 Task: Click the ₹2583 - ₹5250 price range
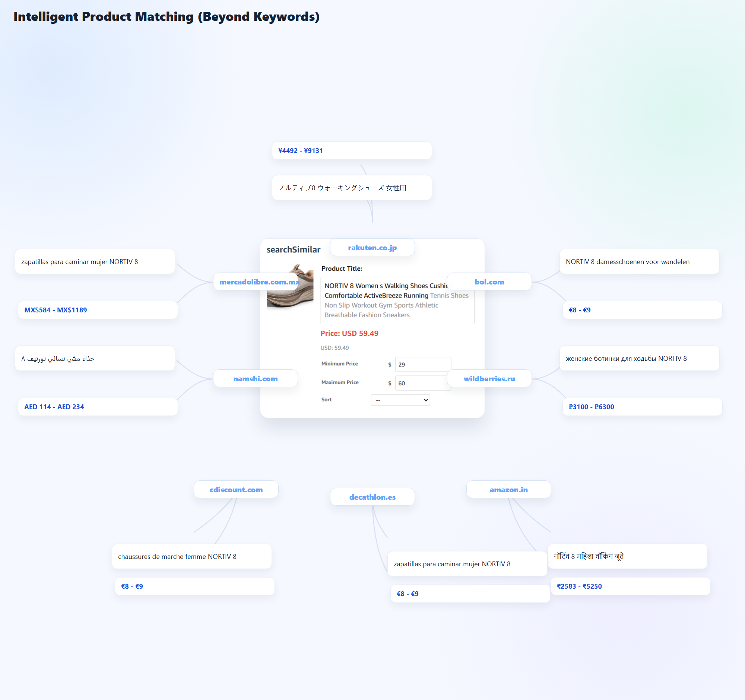(630, 586)
